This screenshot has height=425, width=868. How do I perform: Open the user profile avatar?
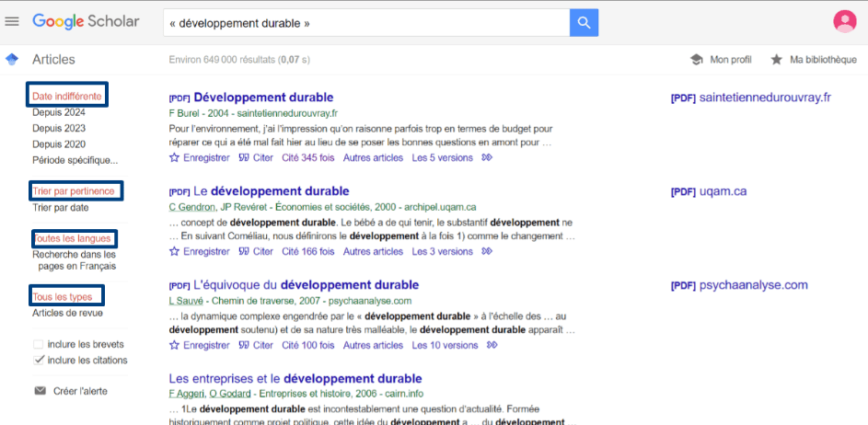pos(843,21)
